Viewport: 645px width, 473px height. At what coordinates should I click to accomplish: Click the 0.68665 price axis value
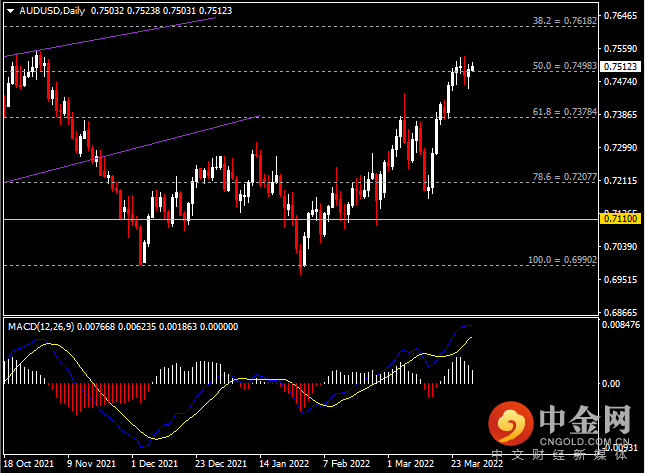point(620,313)
